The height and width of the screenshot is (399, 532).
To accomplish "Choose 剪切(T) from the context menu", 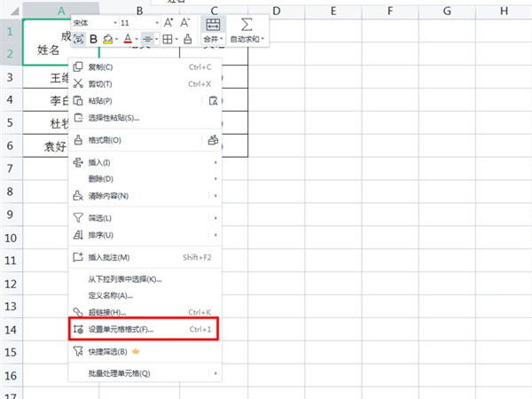I will [145, 83].
